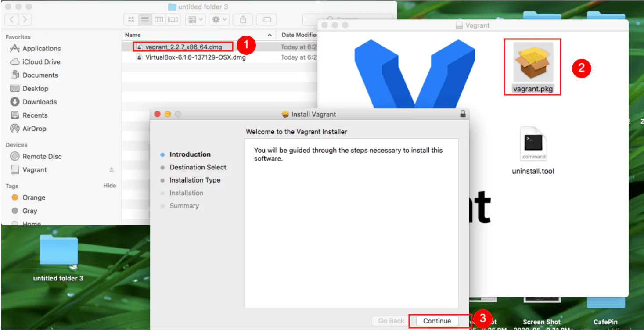Image resolution: width=644 pixels, height=330 pixels.
Task: Toggle the sort direction arrow in the Name header
Action: tap(270, 35)
